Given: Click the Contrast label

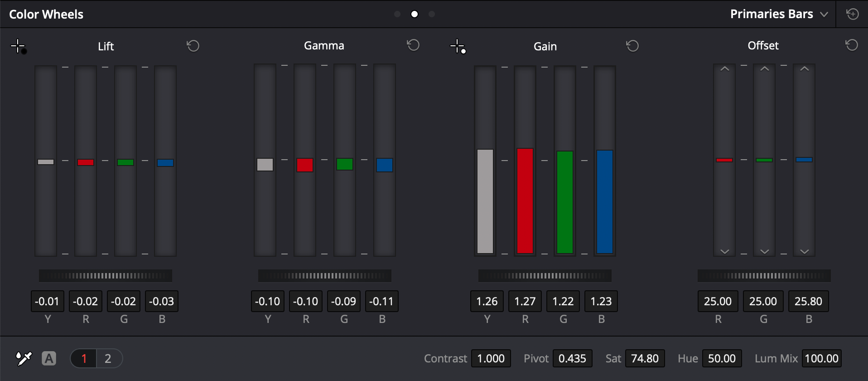Looking at the screenshot, I should (445, 358).
